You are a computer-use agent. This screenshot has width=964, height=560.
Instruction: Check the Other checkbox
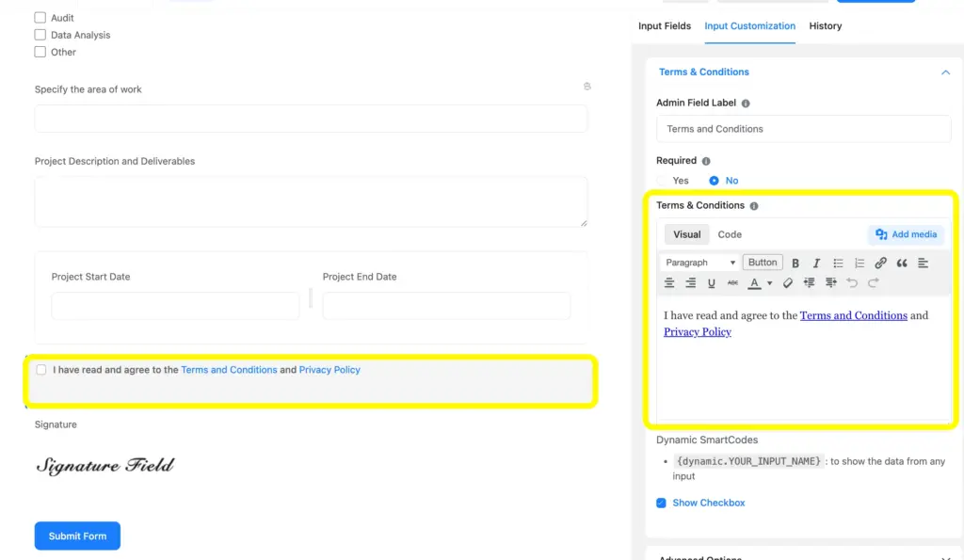[40, 53]
